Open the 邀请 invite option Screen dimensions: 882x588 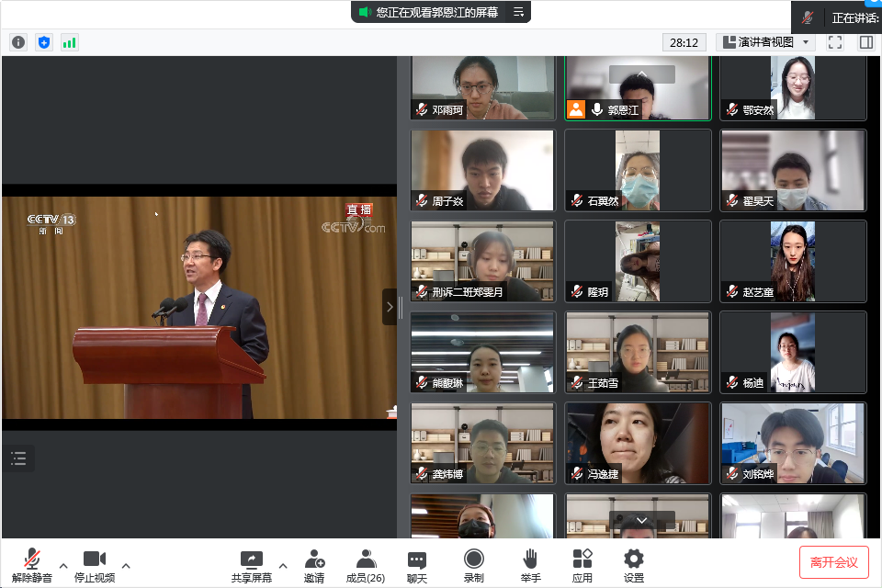tap(314, 565)
